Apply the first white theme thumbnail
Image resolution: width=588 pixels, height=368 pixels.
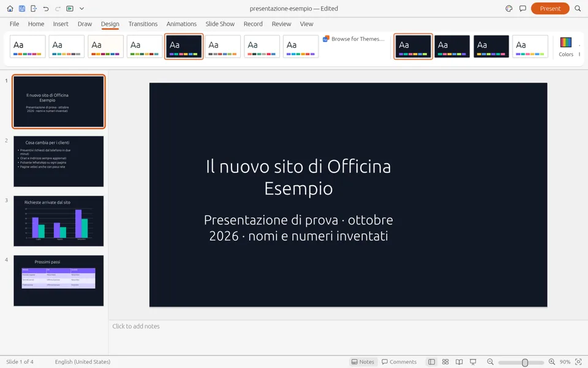28,46
